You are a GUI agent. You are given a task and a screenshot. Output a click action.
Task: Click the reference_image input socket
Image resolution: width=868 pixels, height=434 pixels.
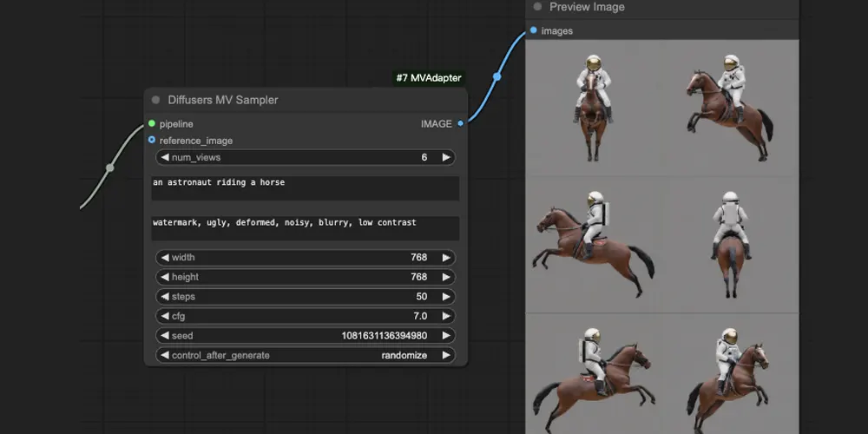152,140
